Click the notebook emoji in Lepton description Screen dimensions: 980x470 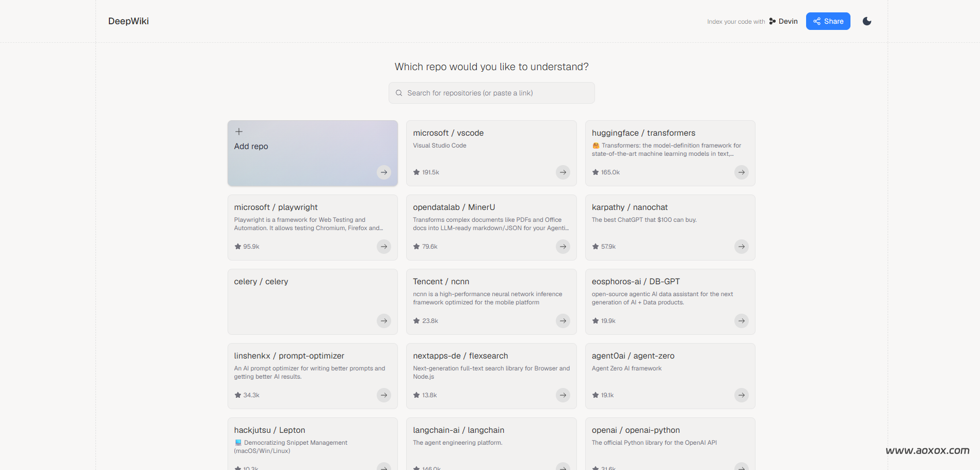point(238,443)
